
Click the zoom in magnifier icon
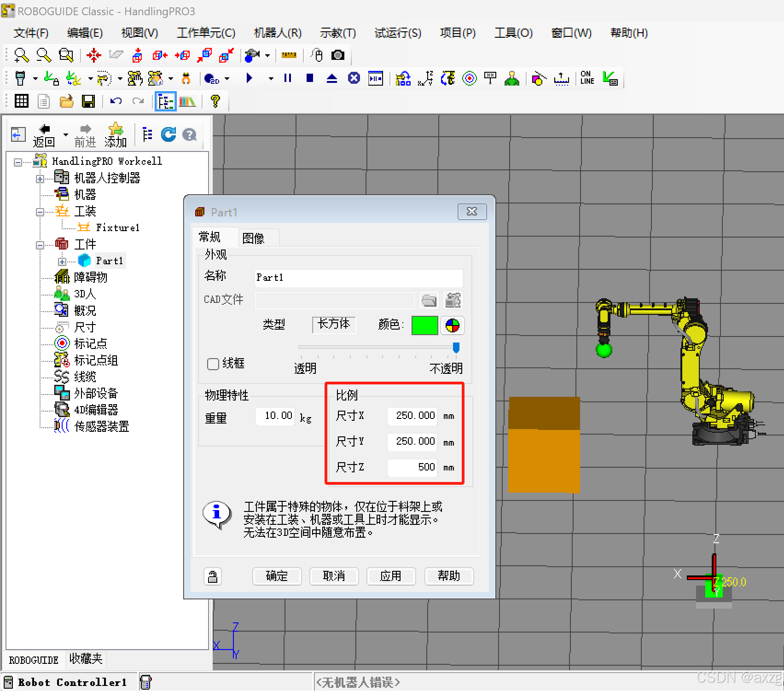(x=21, y=55)
